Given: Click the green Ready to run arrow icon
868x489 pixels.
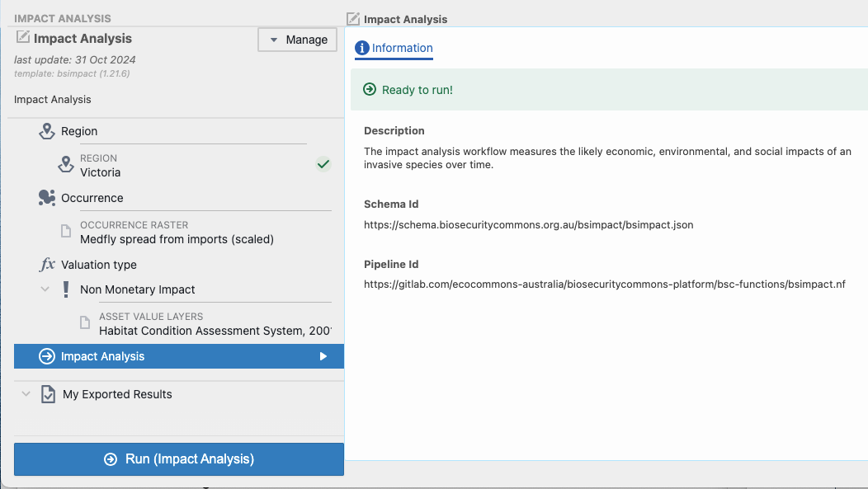Looking at the screenshot, I should tap(370, 89).
